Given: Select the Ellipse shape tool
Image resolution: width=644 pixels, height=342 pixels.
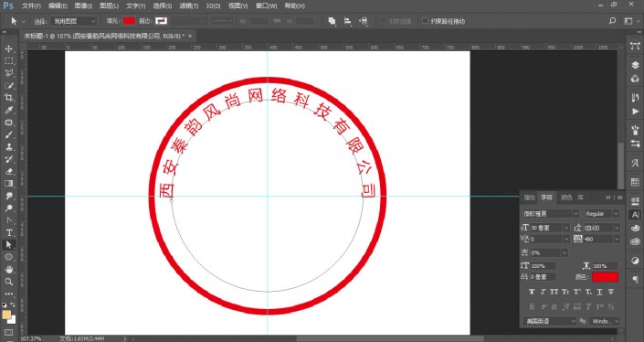Looking at the screenshot, I should pos(8,257).
